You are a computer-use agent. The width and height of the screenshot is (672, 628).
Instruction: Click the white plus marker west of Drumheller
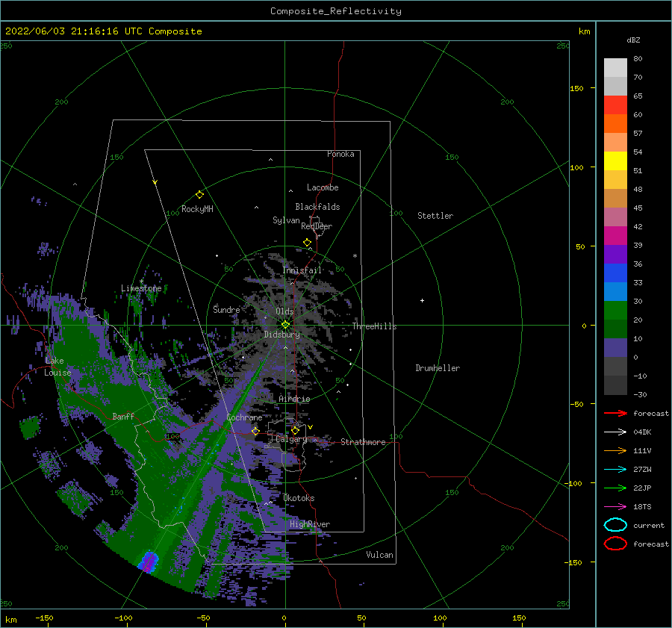point(422,300)
